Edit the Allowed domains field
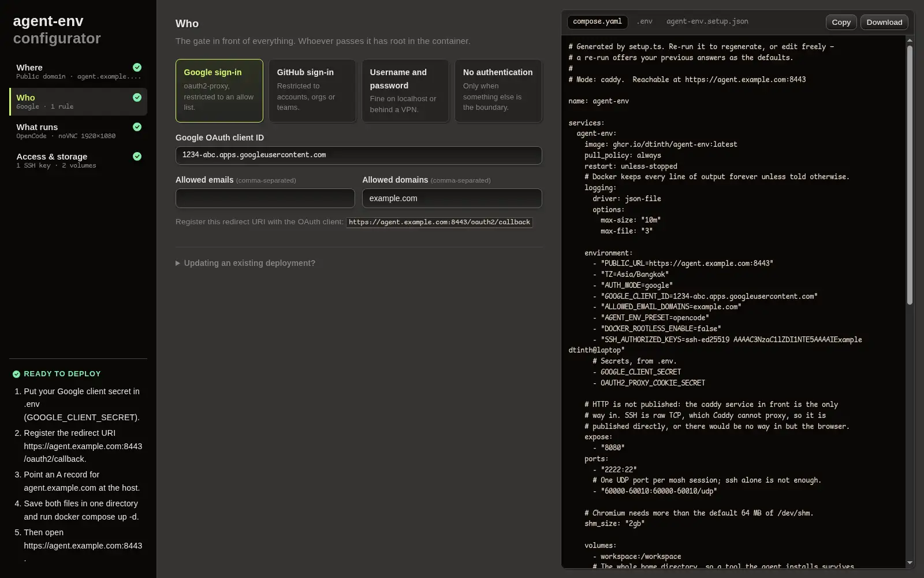The height and width of the screenshot is (578, 924). (452, 198)
